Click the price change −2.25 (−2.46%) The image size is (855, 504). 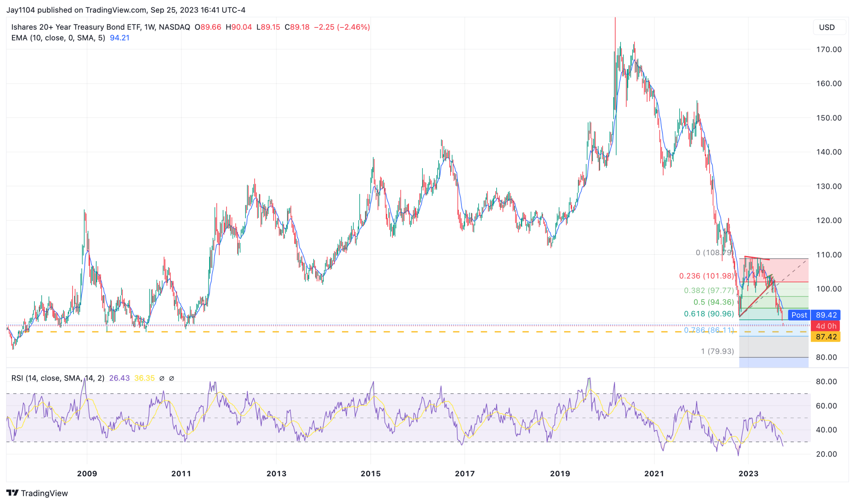pos(342,27)
